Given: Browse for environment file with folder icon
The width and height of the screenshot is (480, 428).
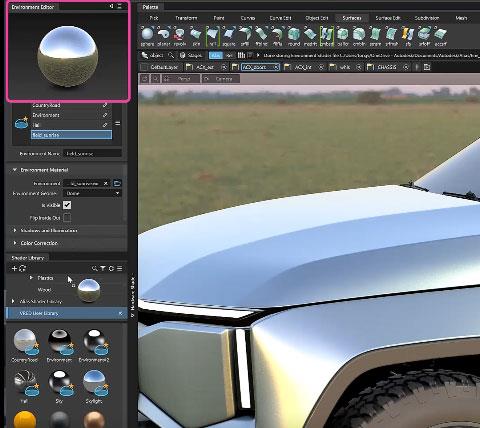Looking at the screenshot, I should point(117,183).
